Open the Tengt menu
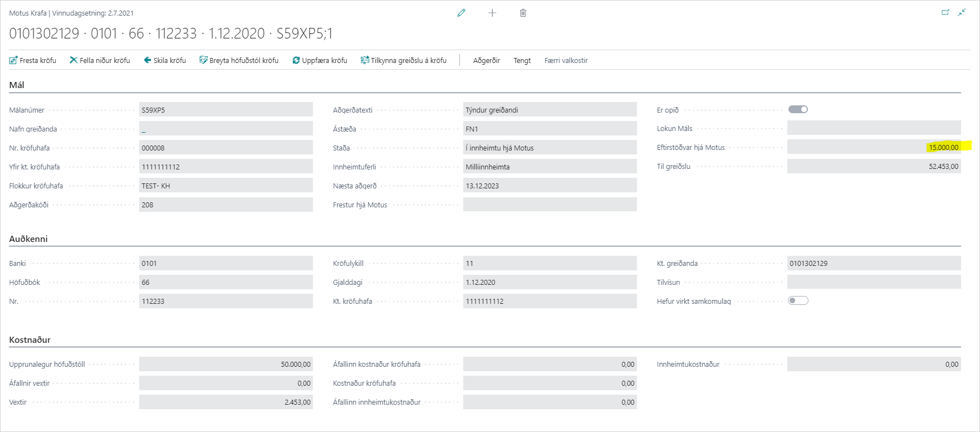The height and width of the screenshot is (432, 980). (x=522, y=60)
